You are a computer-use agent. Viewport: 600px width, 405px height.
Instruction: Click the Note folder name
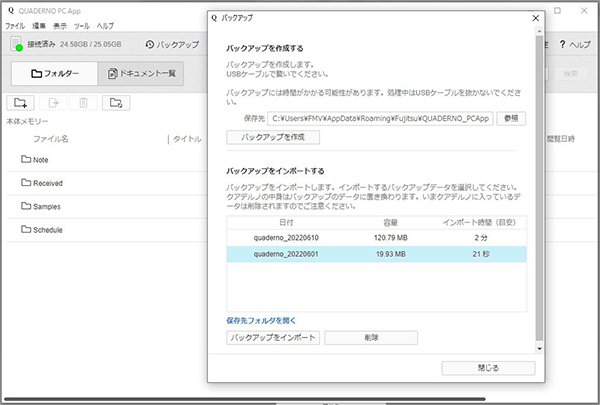[x=41, y=160]
